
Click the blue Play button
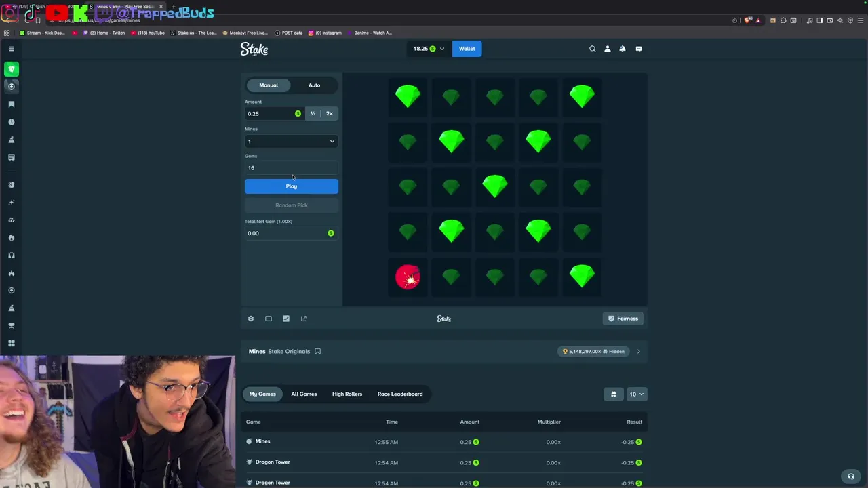[291, 186]
